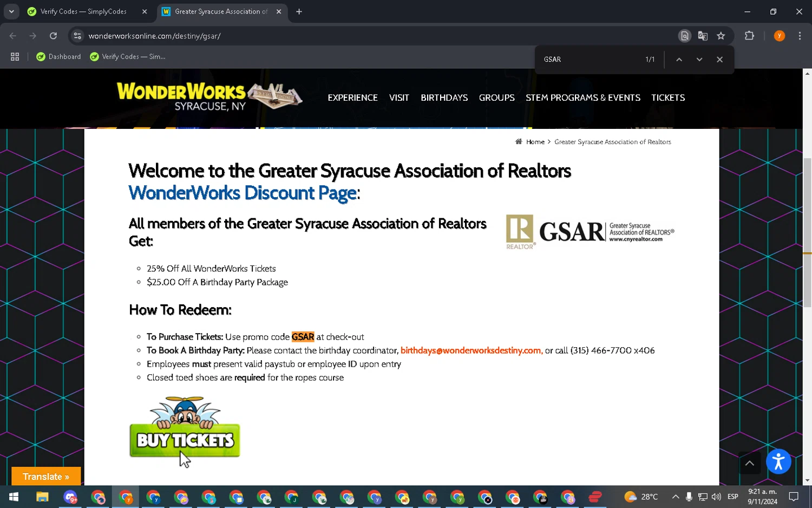Click the birthdays@wonderworksdestiny.com email link
Screen dimensions: 812x508
tap(471, 350)
